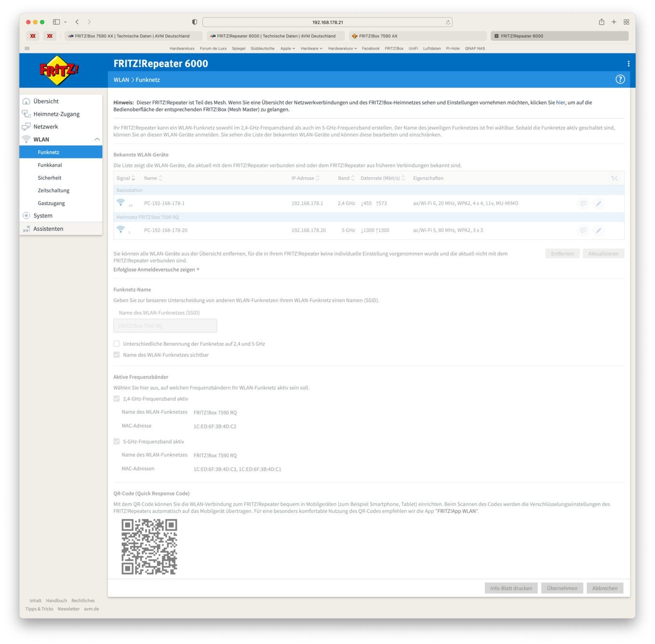Toggle Name des WLAN-Funknetzes sichtbar checkbox
This screenshot has height=644, width=655.
click(x=117, y=355)
